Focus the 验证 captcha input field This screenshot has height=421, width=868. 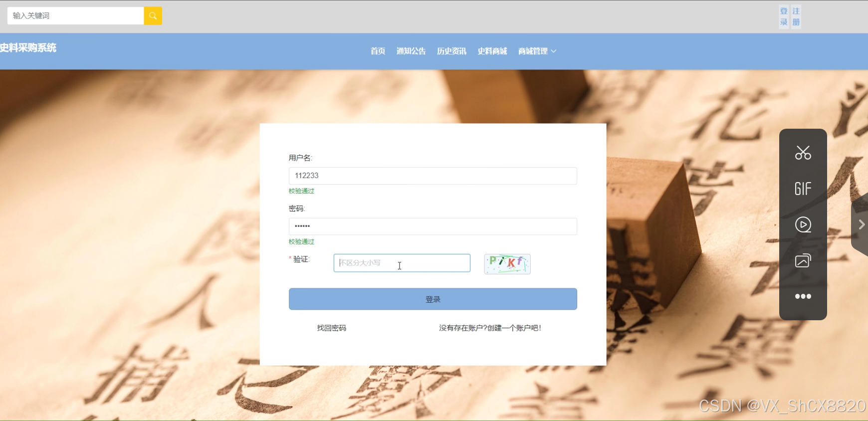click(x=402, y=263)
